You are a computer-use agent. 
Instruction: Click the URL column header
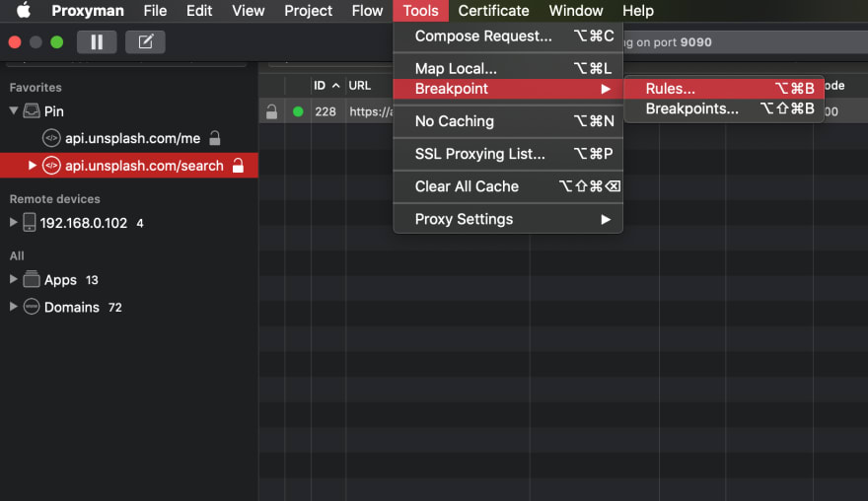click(359, 85)
